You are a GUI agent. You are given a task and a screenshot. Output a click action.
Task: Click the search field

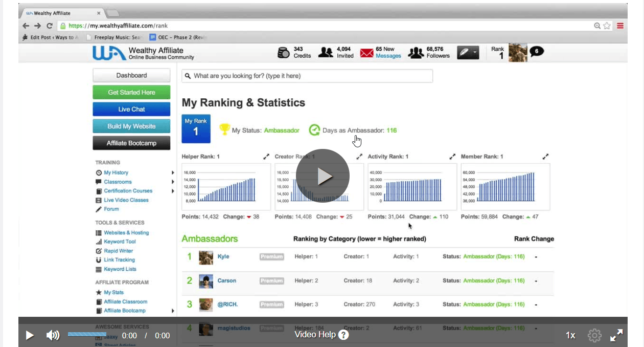click(x=307, y=76)
